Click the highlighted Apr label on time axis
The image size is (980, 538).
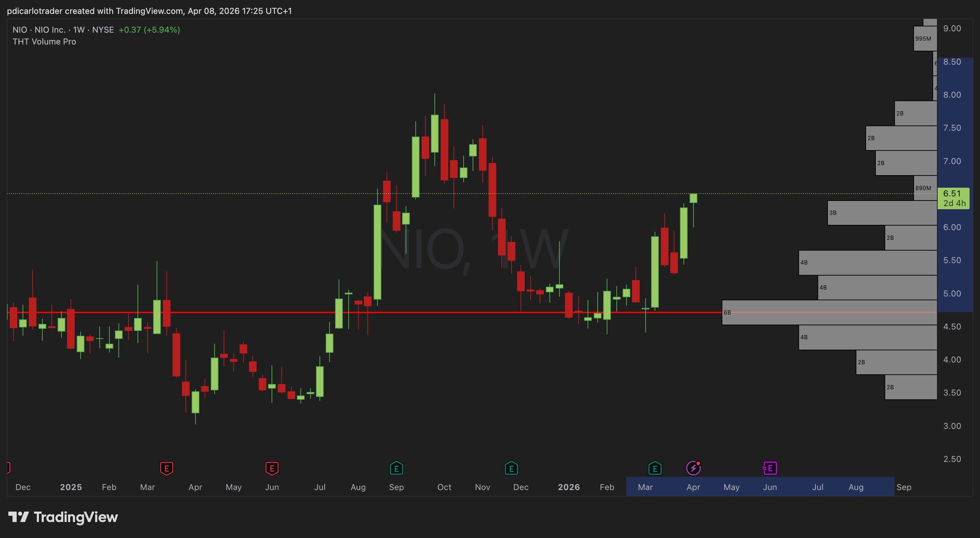[x=693, y=487]
